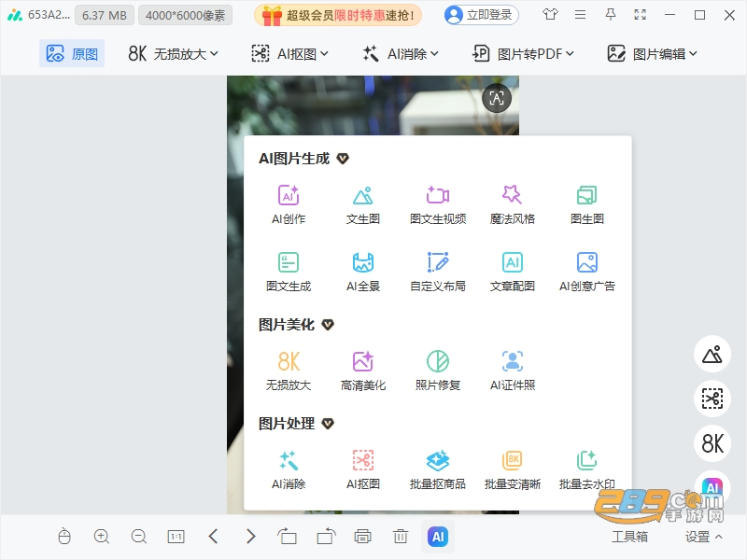The height and width of the screenshot is (560, 747).
Task: Open the 工具箱 toolbox
Action: pos(629,537)
